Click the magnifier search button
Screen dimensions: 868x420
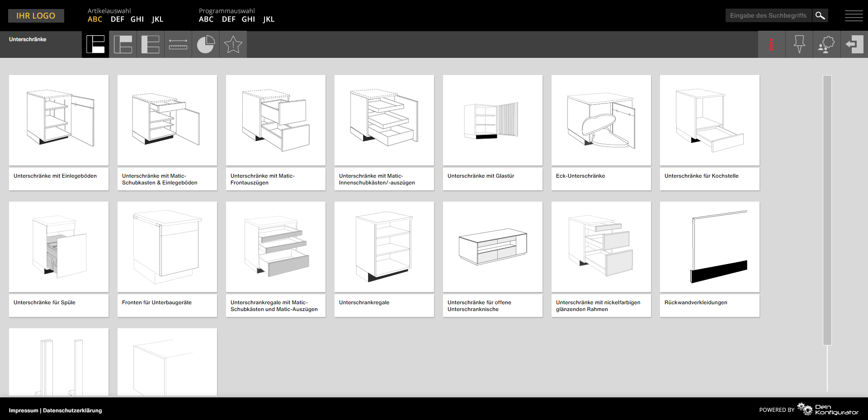pos(820,15)
